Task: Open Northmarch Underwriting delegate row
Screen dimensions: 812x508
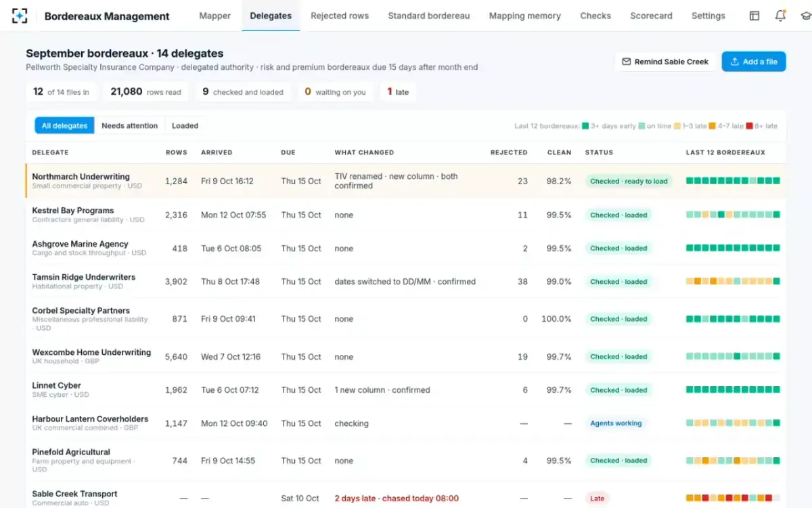Action: [x=406, y=181]
